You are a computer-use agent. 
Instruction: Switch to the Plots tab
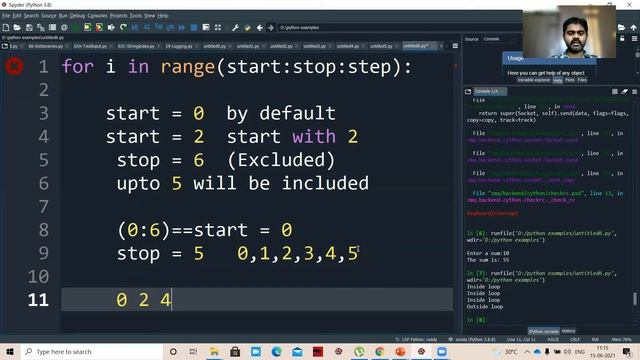[570, 80]
